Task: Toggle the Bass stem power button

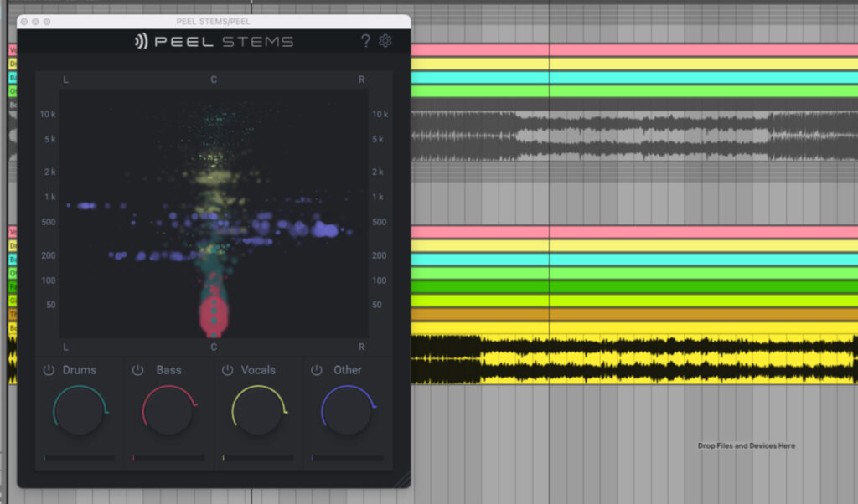Action: [x=139, y=369]
